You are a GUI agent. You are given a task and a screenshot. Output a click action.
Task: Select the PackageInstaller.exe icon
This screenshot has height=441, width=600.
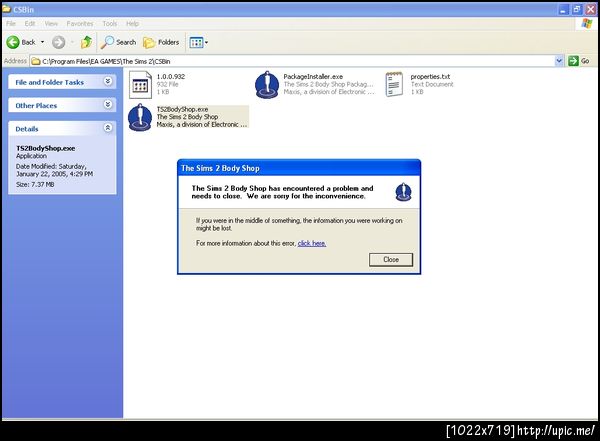267,85
